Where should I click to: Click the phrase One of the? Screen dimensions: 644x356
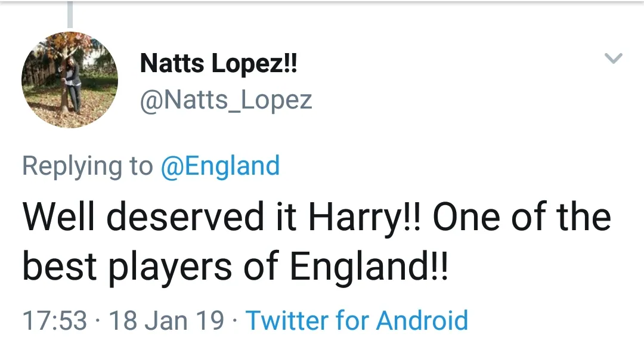coord(521,218)
